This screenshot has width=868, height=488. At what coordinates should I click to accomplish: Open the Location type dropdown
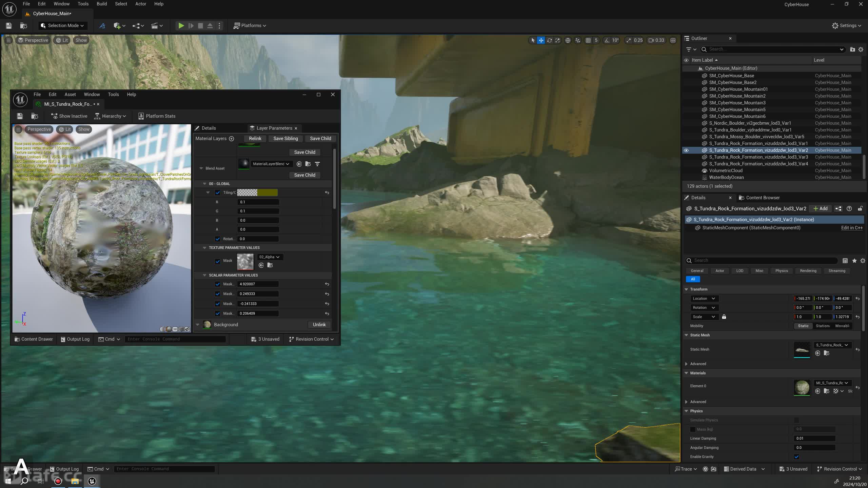point(704,299)
